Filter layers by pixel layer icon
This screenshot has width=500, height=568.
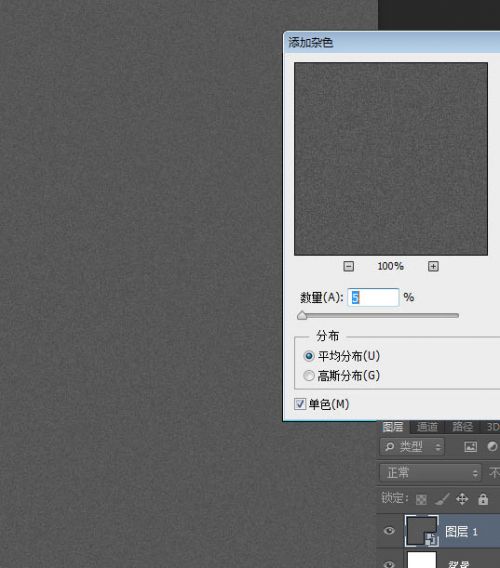[470, 447]
